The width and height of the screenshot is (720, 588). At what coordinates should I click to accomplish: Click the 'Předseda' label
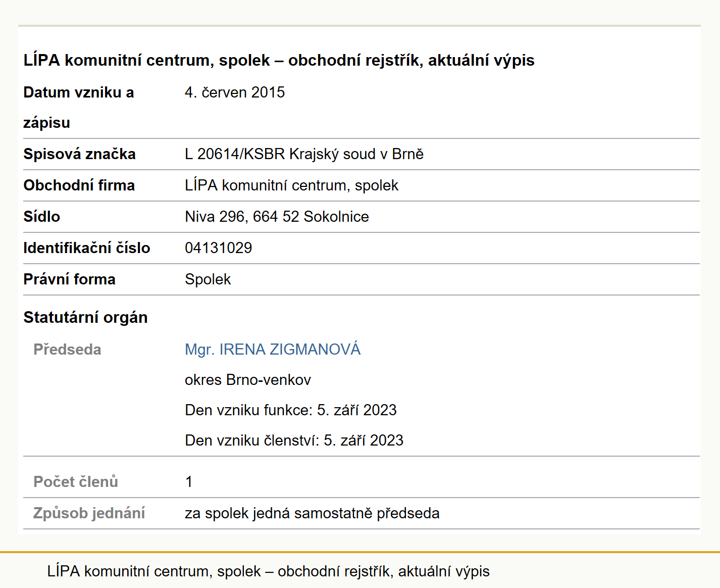pos(67,350)
